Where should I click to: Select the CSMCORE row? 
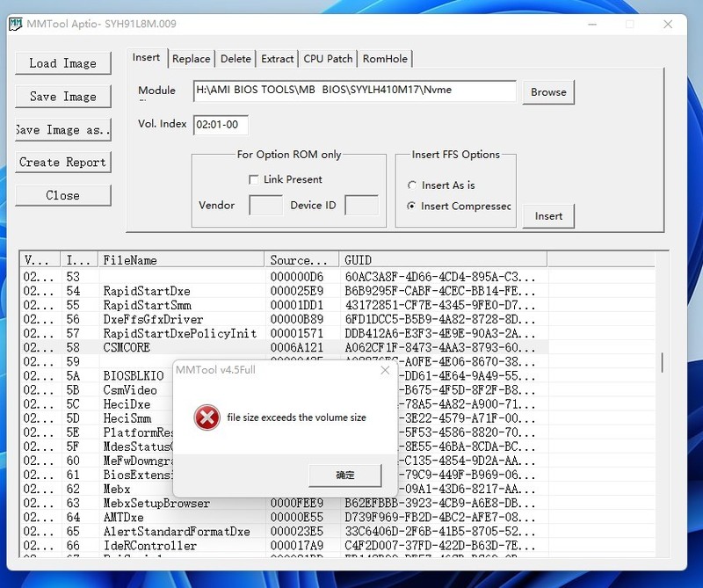coord(284,347)
